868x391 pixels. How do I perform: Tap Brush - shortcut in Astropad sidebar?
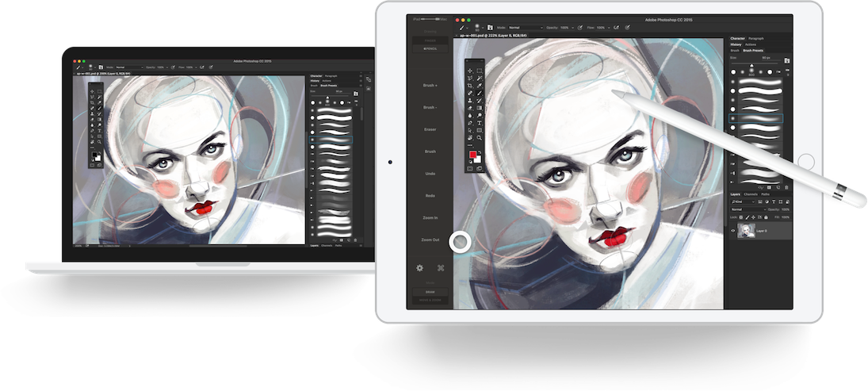430,107
